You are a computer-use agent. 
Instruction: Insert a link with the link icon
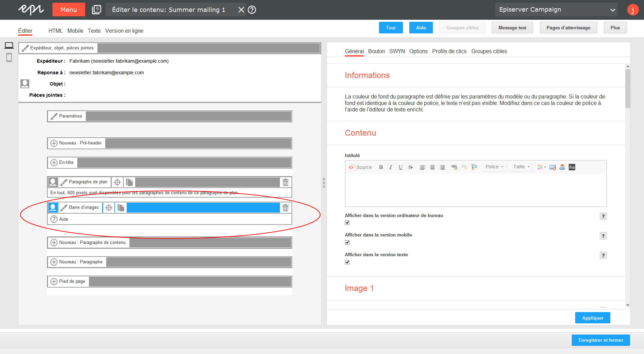pyautogui.click(x=454, y=167)
